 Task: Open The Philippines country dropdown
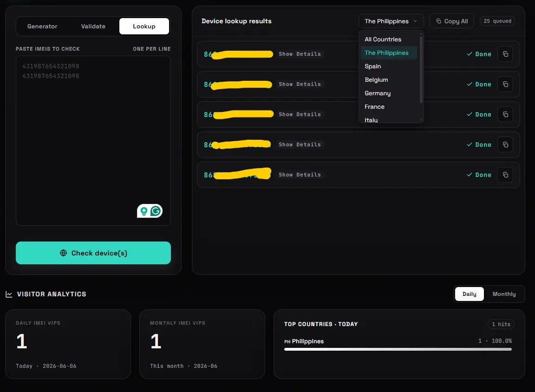(x=391, y=21)
